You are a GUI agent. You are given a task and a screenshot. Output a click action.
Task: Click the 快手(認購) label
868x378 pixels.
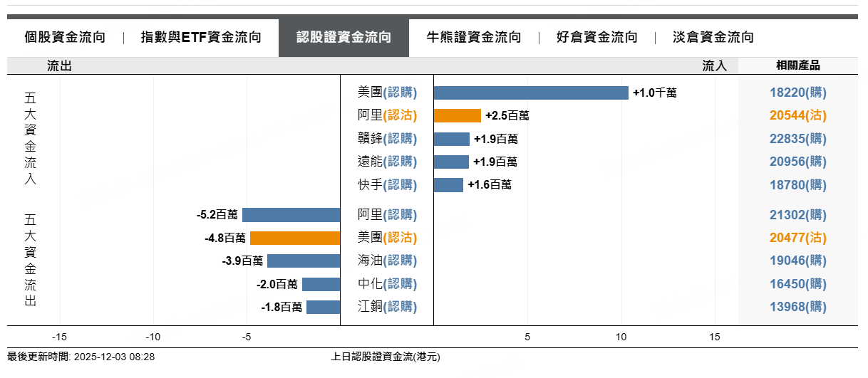pos(387,185)
